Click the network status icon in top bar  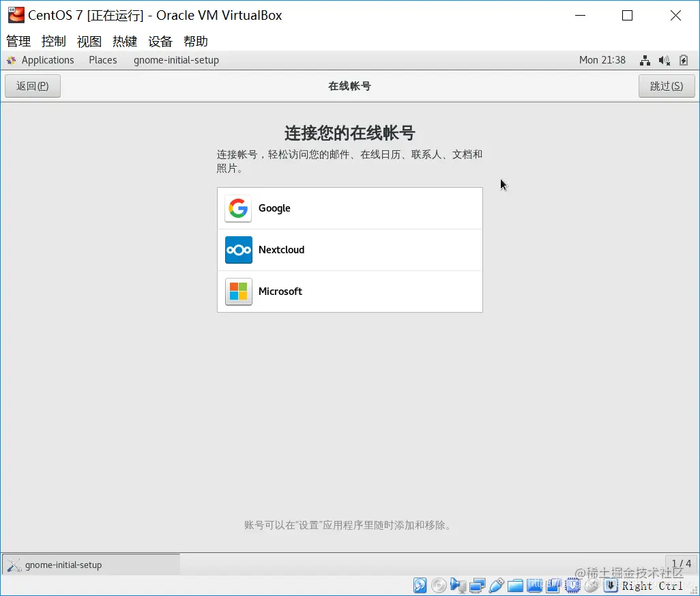coord(645,60)
